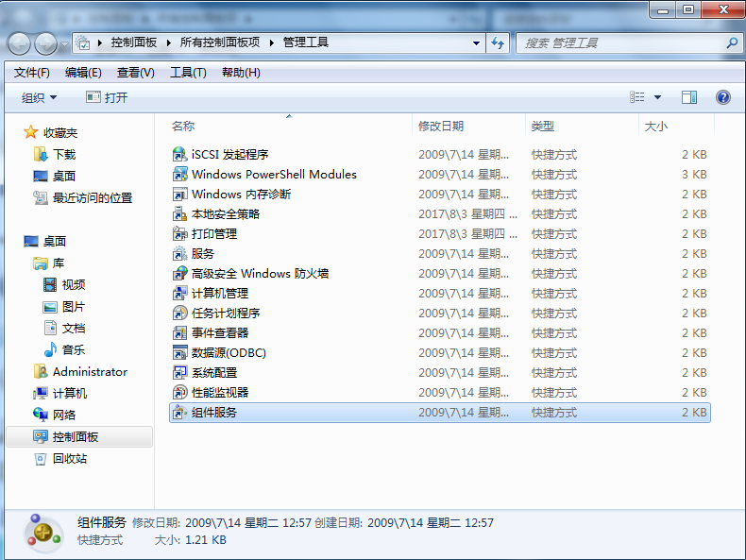
Task: Select the 高级安全 Windows 防火墙 icon
Action: pos(180,273)
